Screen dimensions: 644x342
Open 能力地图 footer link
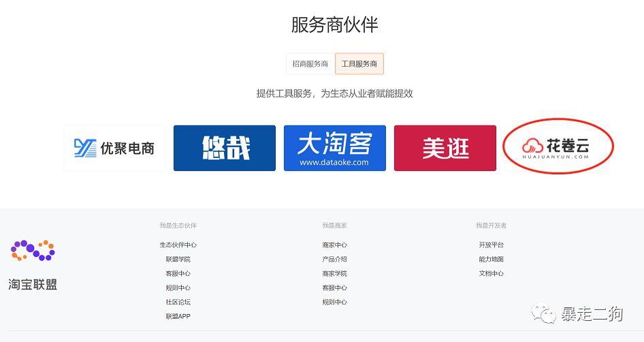pyautogui.click(x=492, y=260)
